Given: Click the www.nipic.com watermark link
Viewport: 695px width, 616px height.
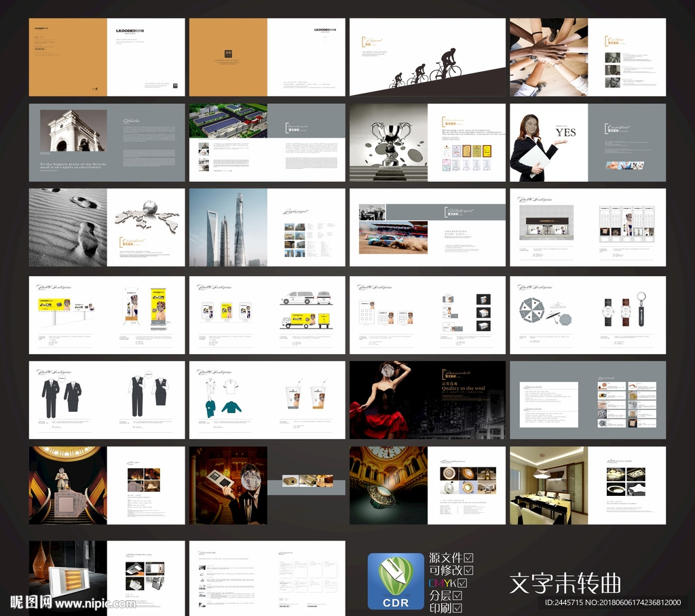Looking at the screenshot, I should coord(95,603).
